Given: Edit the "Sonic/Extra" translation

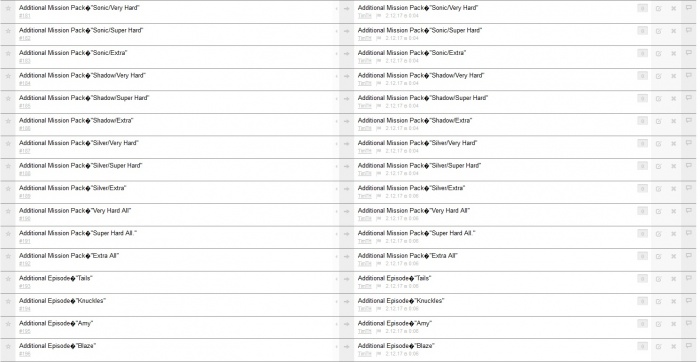Looking at the screenshot, I should click(658, 54).
